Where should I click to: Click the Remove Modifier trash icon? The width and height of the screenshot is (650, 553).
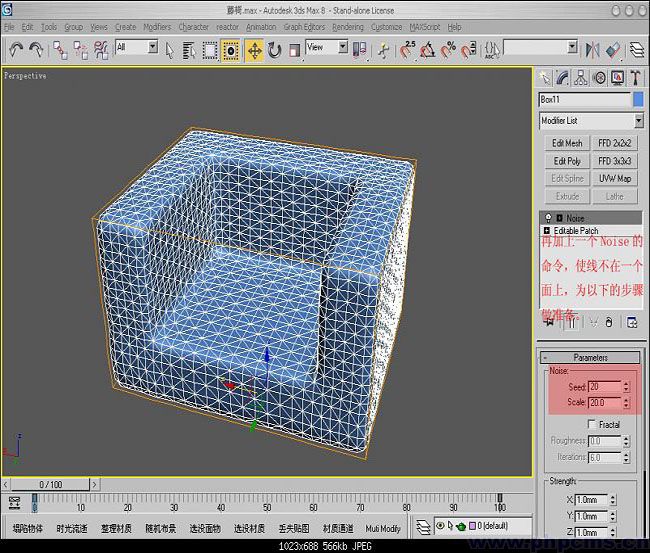[x=609, y=323]
